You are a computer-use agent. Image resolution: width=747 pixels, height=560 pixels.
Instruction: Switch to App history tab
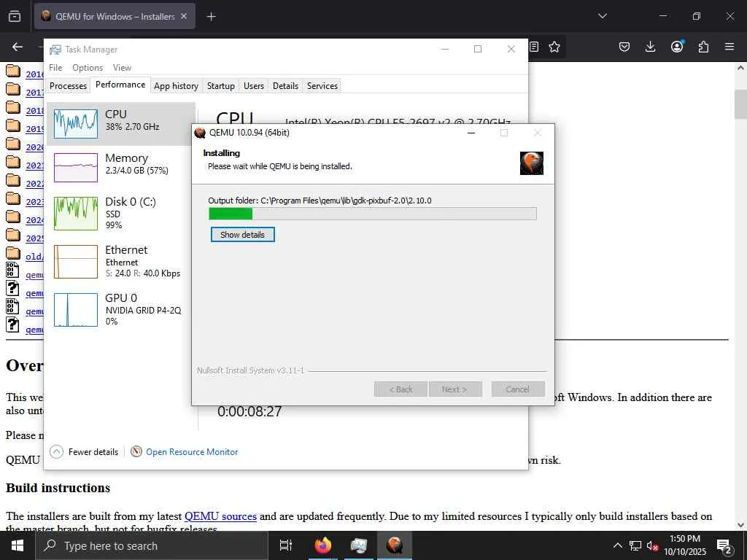point(176,86)
